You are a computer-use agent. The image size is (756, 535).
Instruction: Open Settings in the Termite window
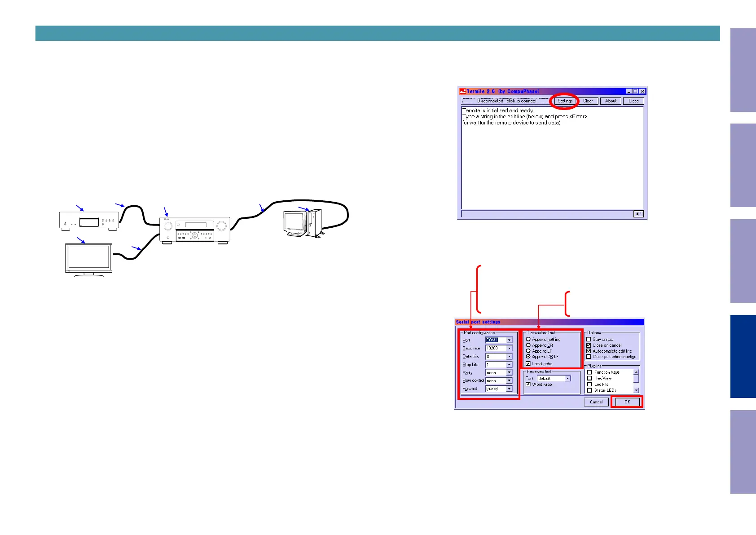coord(565,101)
